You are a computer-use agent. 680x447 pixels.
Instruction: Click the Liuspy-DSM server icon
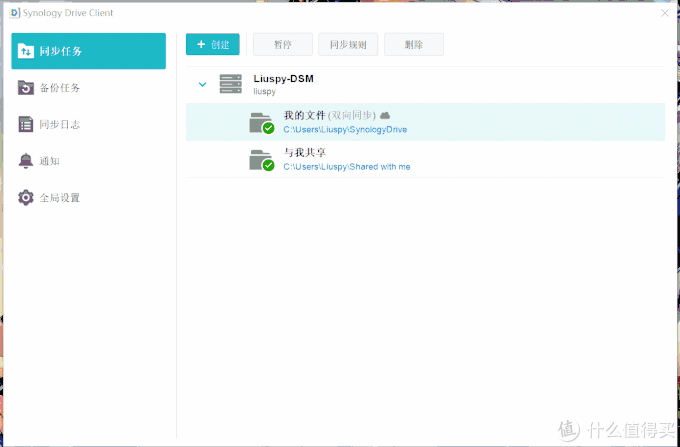pyautogui.click(x=231, y=84)
